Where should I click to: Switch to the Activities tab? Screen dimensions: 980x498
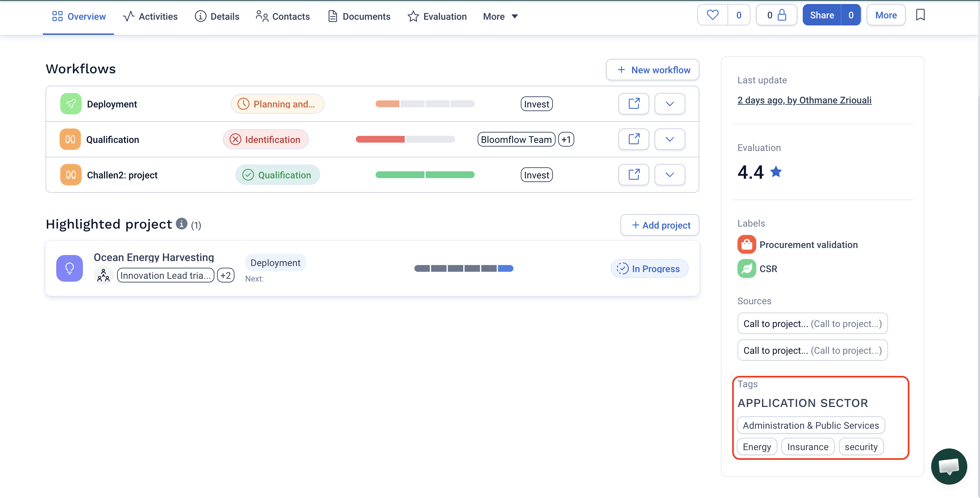pyautogui.click(x=150, y=16)
